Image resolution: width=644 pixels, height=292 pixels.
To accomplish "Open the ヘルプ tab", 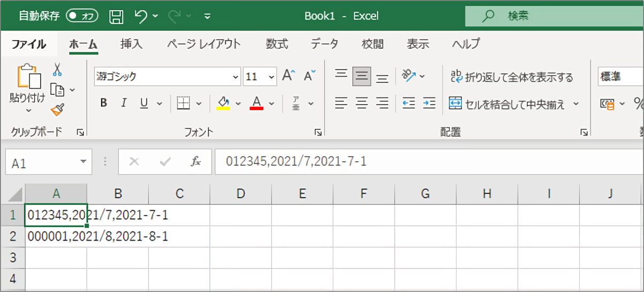I will pyautogui.click(x=466, y=44).
